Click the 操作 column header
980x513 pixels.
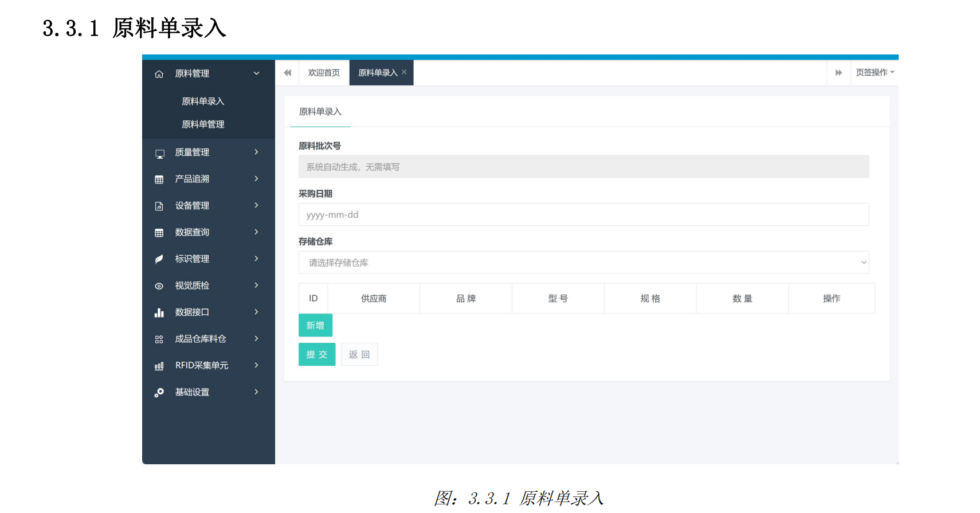(832, 298)
